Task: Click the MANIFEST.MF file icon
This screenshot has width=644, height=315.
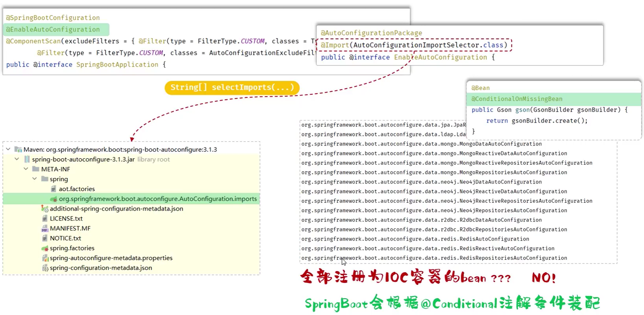Action: 45,228
